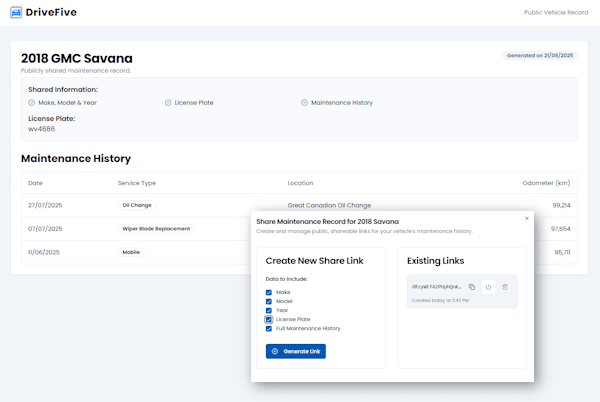600x402 pixels.
Task: Click odometer value 97,654
Action: tap(561, 229)
